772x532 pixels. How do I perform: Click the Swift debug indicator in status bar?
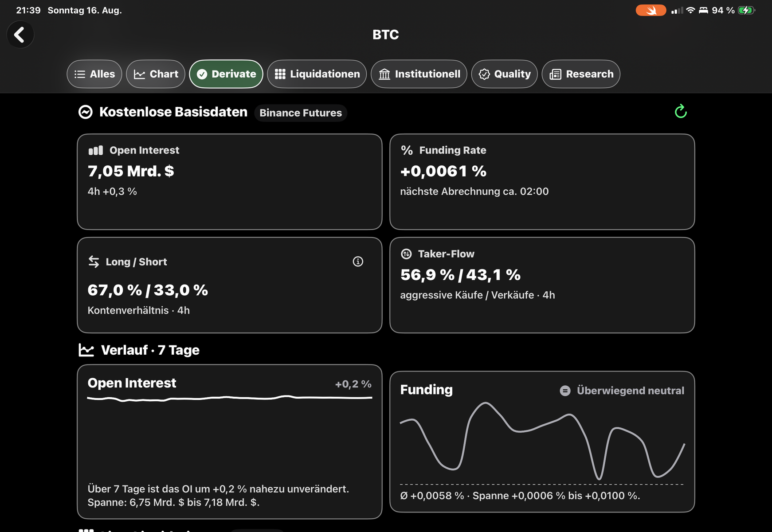651,10
